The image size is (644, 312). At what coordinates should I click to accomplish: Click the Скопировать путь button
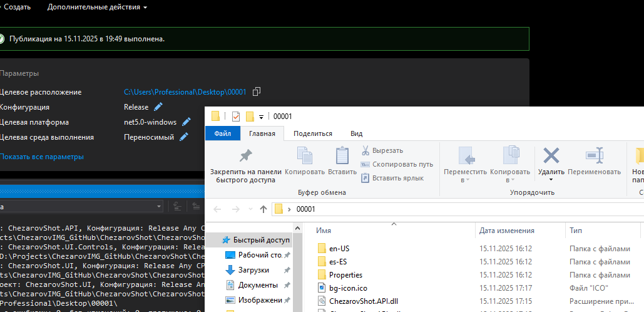(x=397, y=164)
